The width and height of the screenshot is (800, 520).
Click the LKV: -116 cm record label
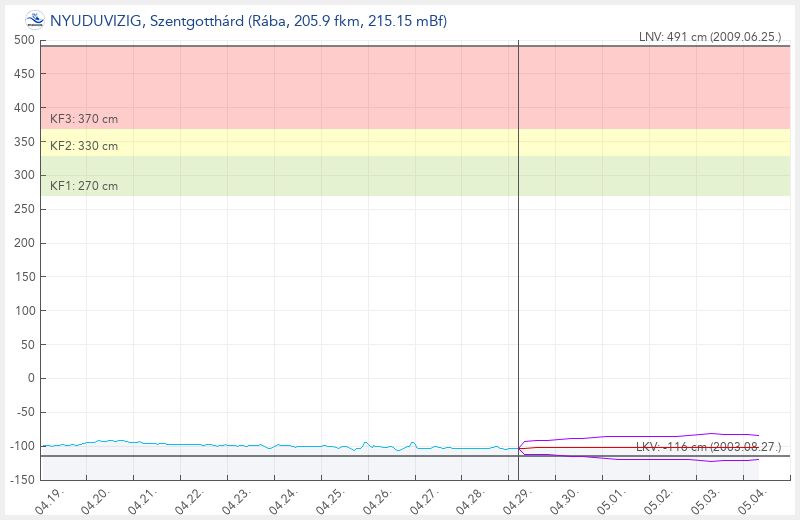click(708, 446)
